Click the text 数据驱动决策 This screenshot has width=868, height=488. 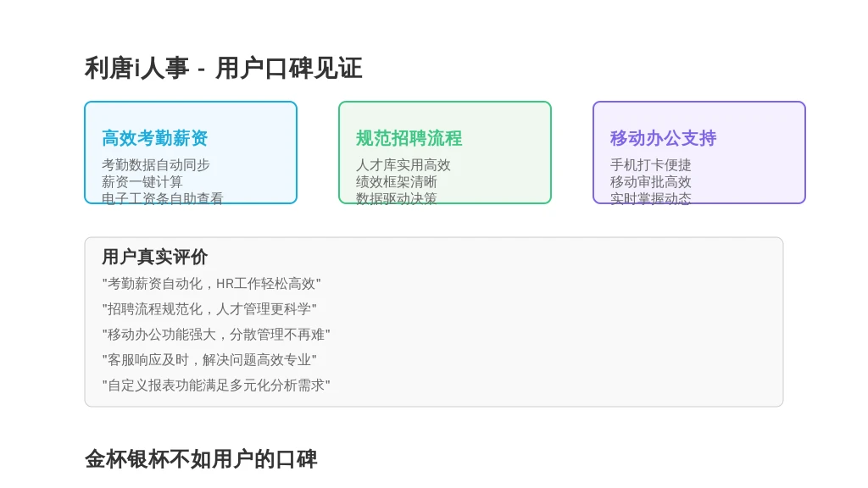point(397,198)
